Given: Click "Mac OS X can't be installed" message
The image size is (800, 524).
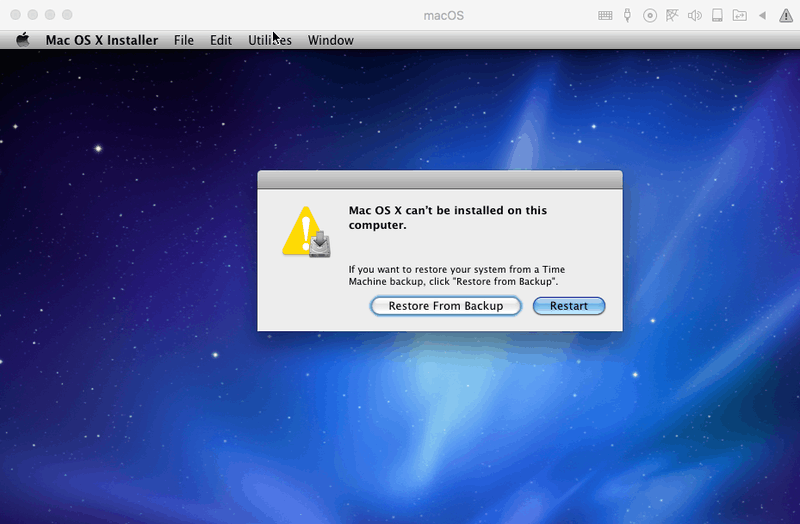Looking at the screenshot, I should pos(447,217).
